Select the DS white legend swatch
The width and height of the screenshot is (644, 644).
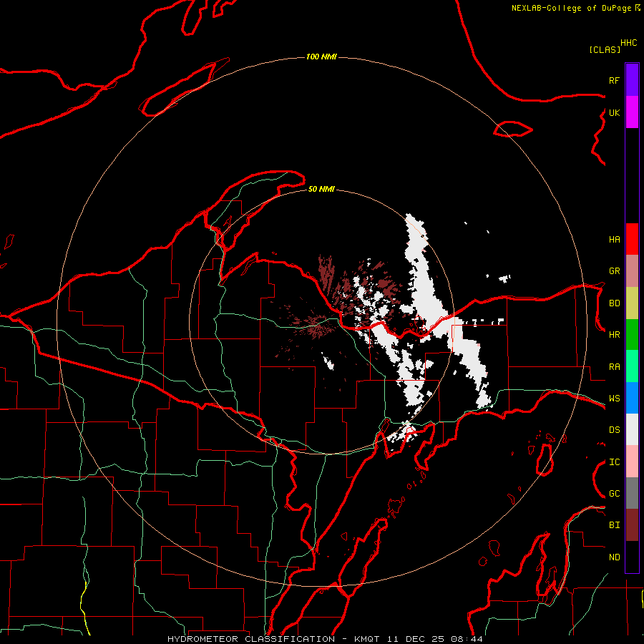click(x=632, y=429)
